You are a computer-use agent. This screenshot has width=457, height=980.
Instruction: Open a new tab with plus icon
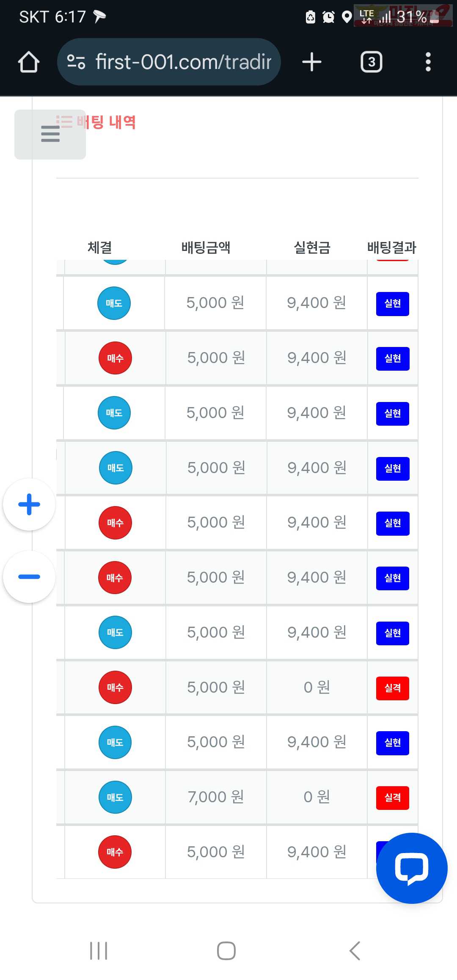pos(312,62)
